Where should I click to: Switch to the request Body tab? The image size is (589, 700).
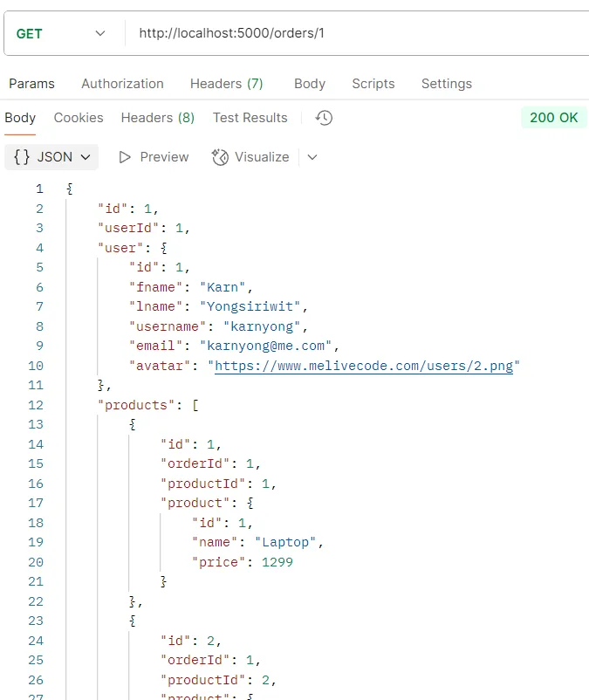coord(310,84)
